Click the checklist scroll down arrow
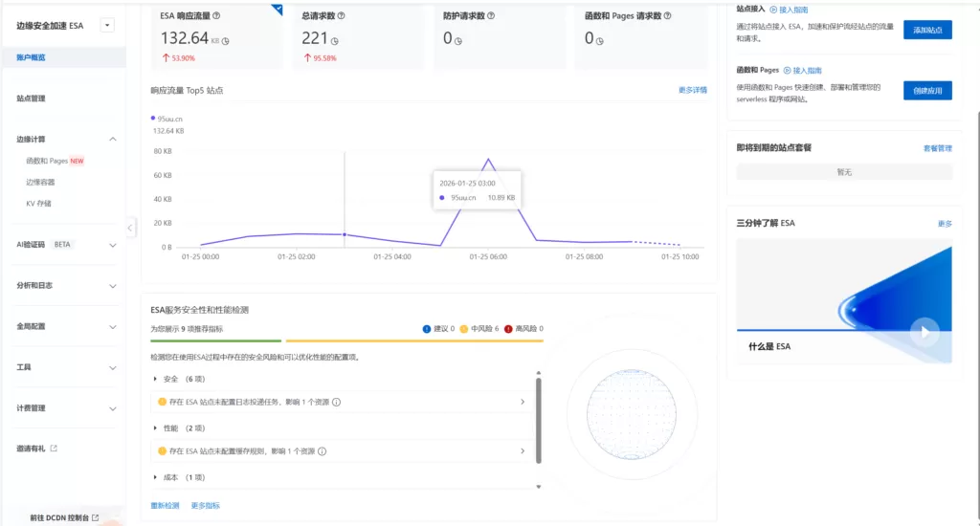 click(x=538, y=487)
